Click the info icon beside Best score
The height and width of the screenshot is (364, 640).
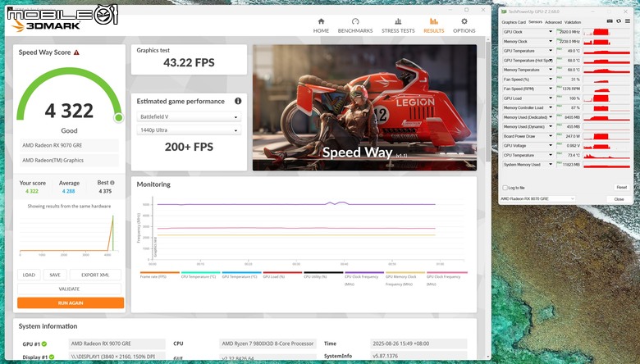112,183
